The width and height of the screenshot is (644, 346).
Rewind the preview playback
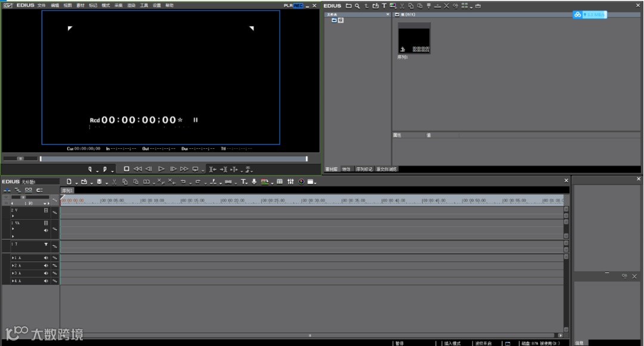click(x=138, y=169)
